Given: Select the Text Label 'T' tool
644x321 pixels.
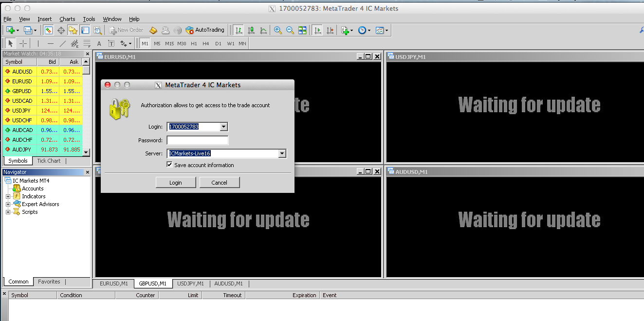Looking at the screenshot, I should pos(111,43).
